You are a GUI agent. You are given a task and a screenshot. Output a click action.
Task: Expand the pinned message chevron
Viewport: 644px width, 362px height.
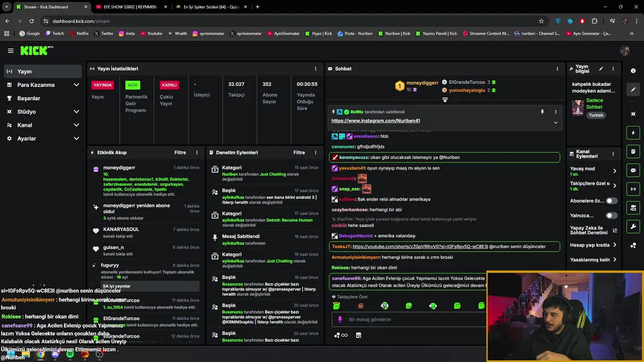pyautogui.click(x=555, y=122)
